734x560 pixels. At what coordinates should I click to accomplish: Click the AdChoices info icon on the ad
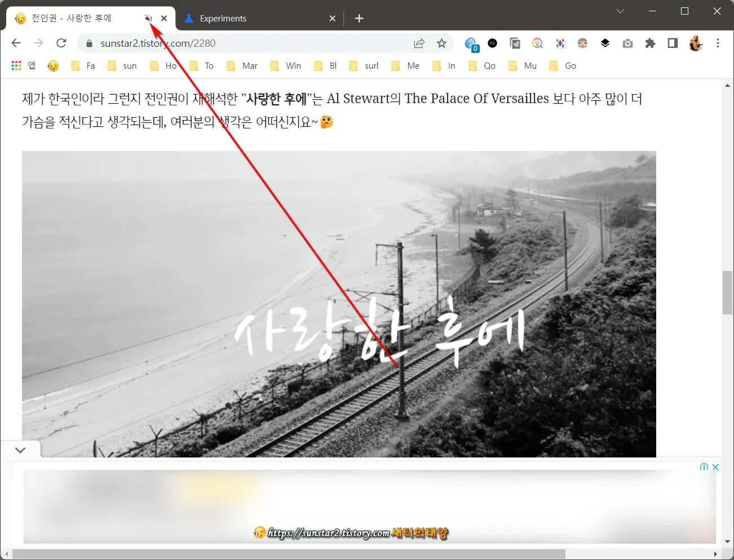click(703, 467)
